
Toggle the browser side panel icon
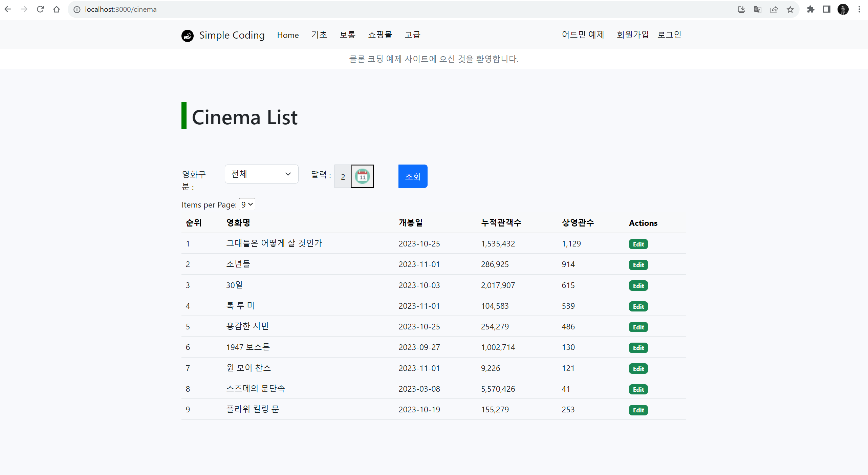pyautogui.click(x=827, y=9)
